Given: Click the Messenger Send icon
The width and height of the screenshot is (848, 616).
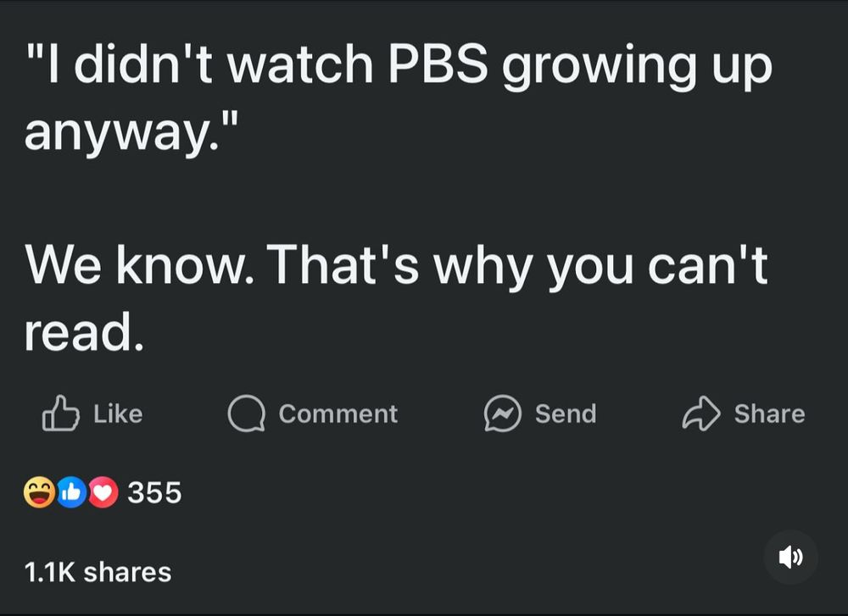Looking at the screenshot, I should 502,413.
